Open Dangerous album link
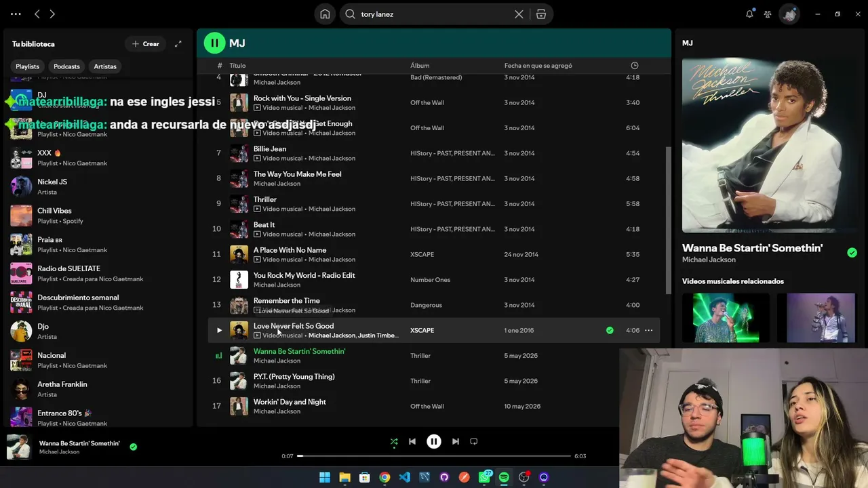 (x=426, y=305)
